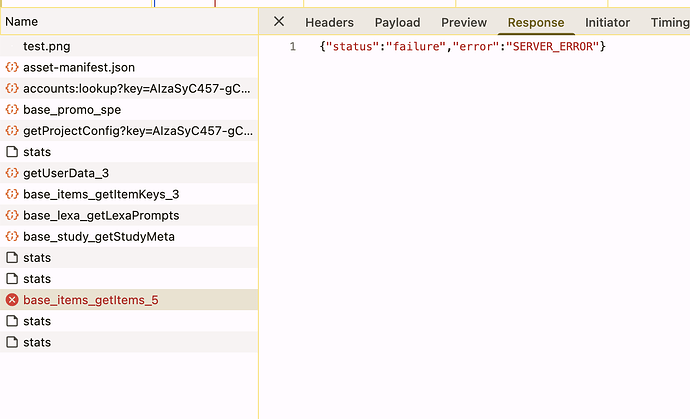Click the red error icon for base_items_getItems_5
Screen dimensions: 690x419
12,300
